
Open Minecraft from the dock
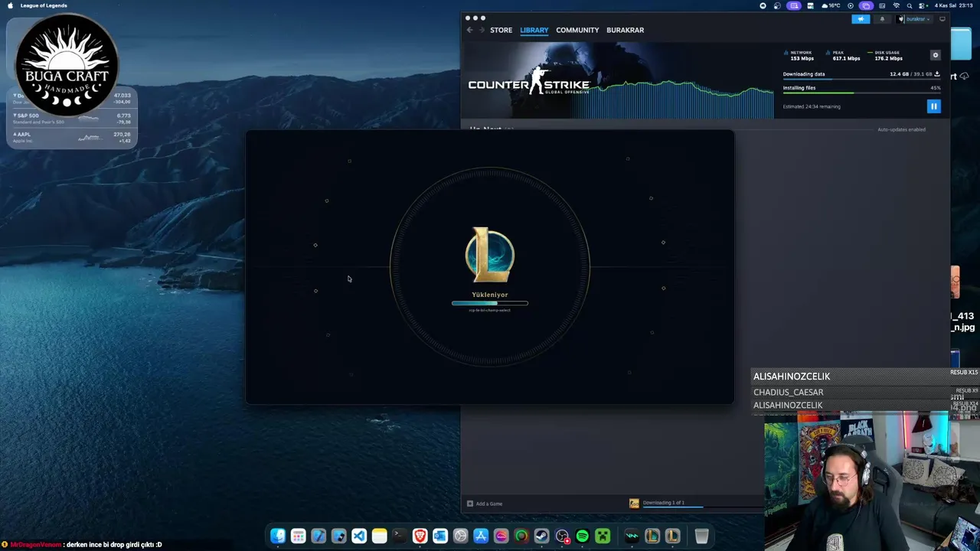tap(603, 536)
